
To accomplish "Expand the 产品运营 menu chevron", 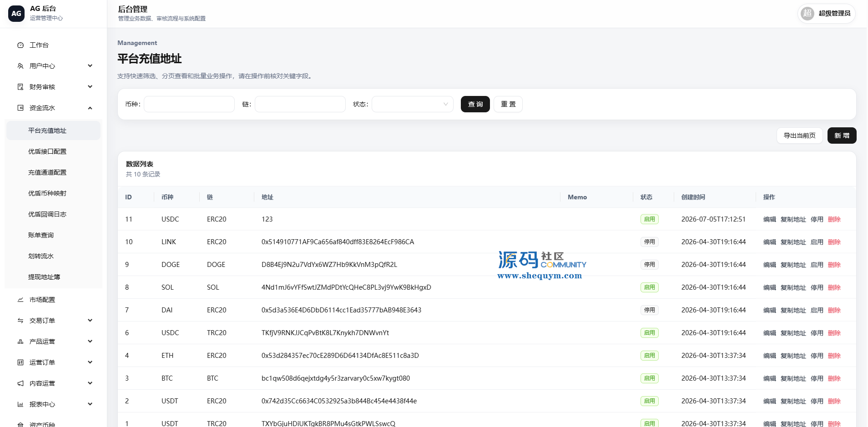I will (x=90, y=342).
